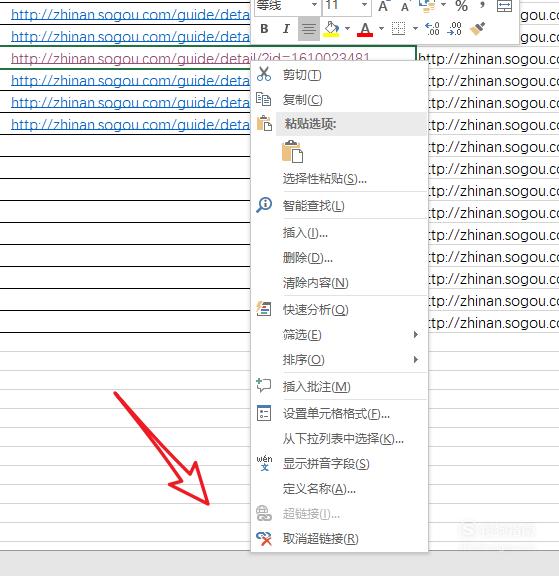Choose 剪切(T) from the context menu
The height and width of the screenshot is (576, 559).
pyautogui.click(x=339, y=75)
